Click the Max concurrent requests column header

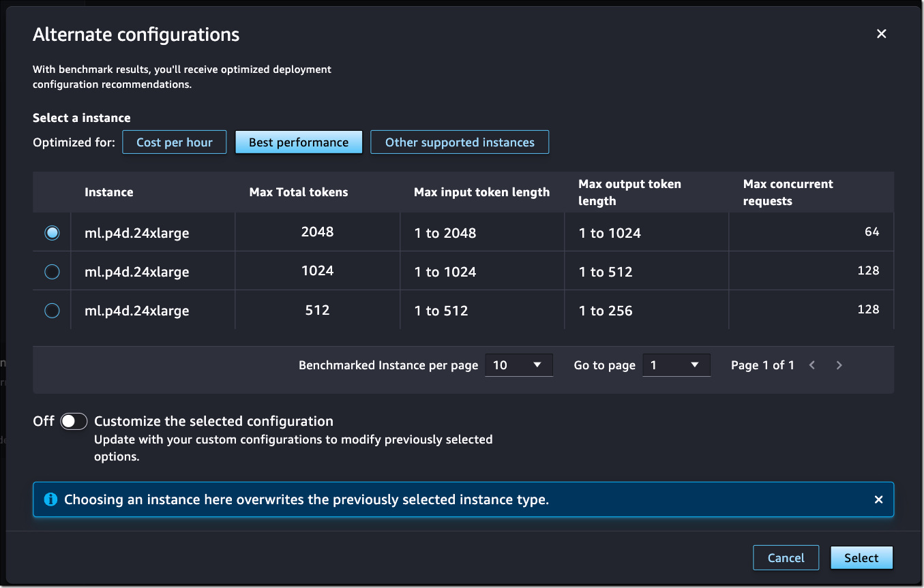coord(788,192)
